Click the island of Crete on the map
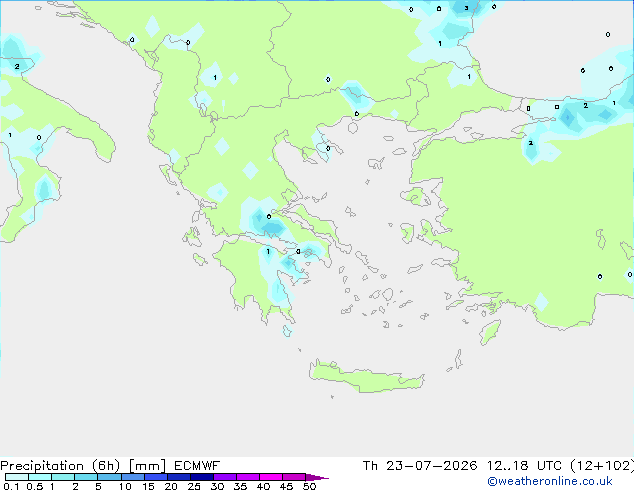The image size is (634, 490). pos(366,377)
